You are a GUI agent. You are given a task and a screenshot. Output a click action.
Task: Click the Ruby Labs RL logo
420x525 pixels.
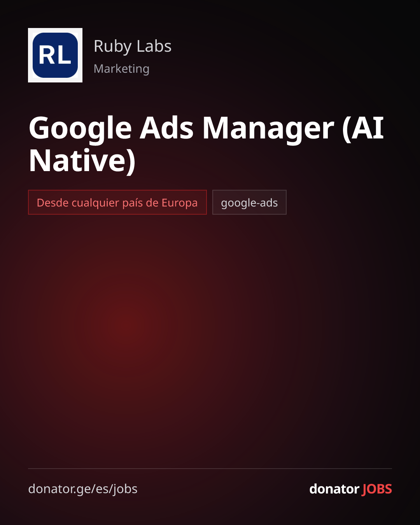55,55
